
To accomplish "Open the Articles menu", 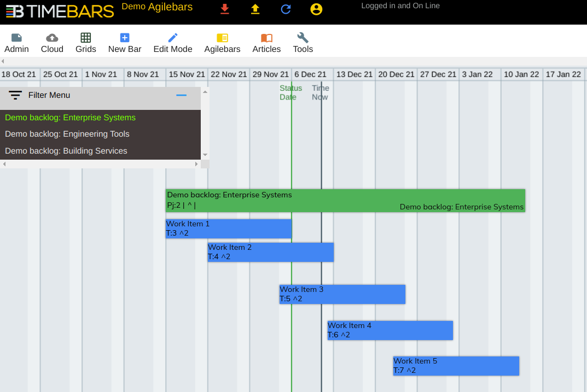I will pyautogui.click(x=266, y=43).
